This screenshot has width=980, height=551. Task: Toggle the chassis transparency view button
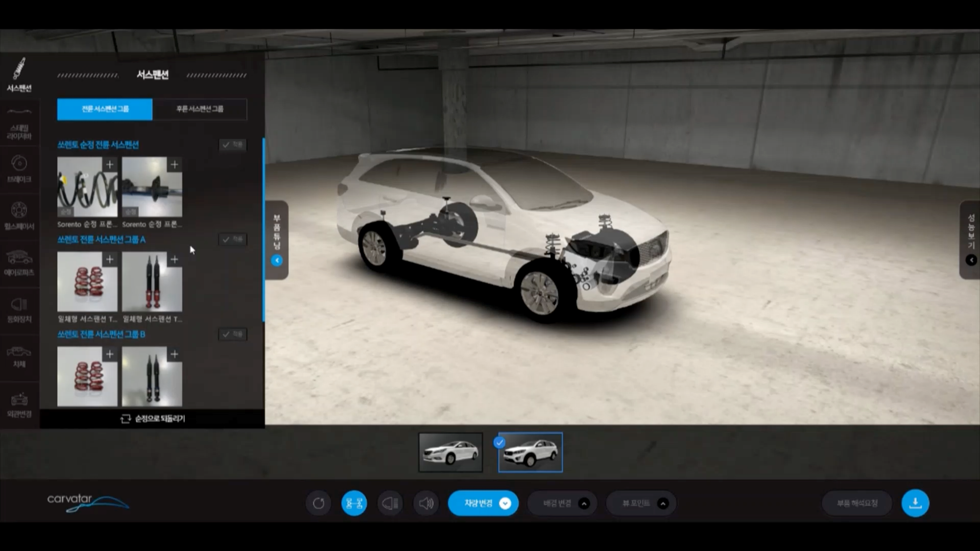354,503
